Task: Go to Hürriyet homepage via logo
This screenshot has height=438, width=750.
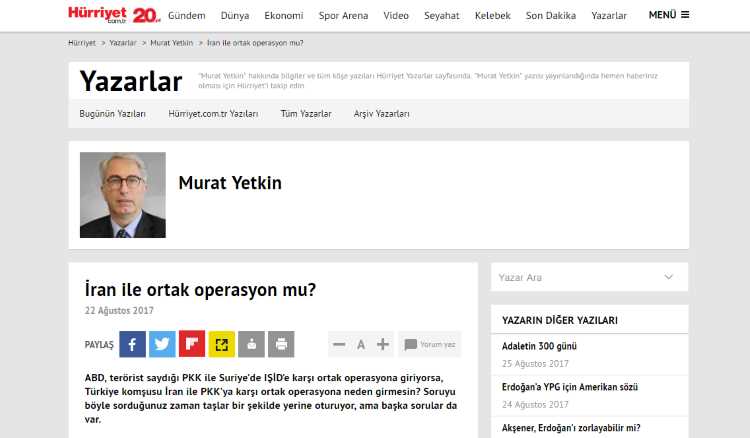Action: pyautogui.click(x=99, y=14)
